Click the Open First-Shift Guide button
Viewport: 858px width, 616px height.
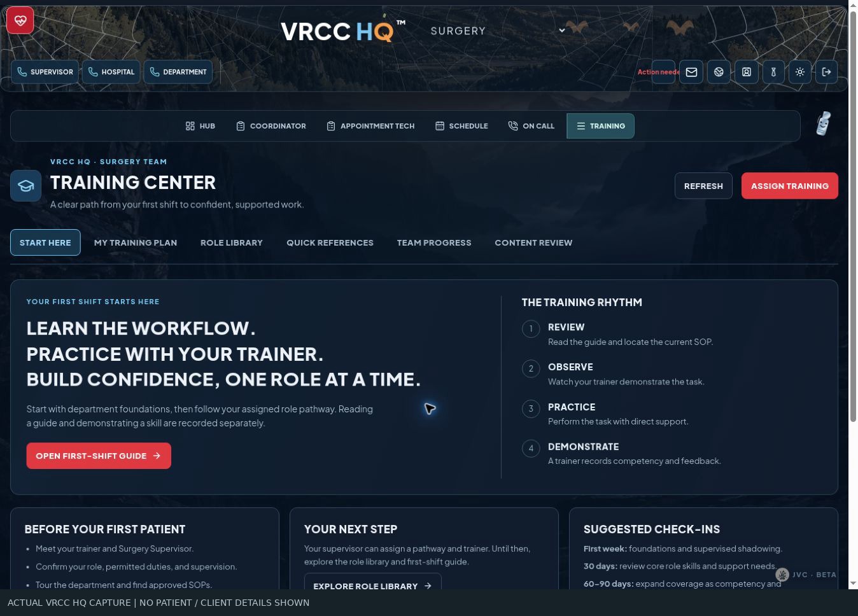click(x=99, y=456)
